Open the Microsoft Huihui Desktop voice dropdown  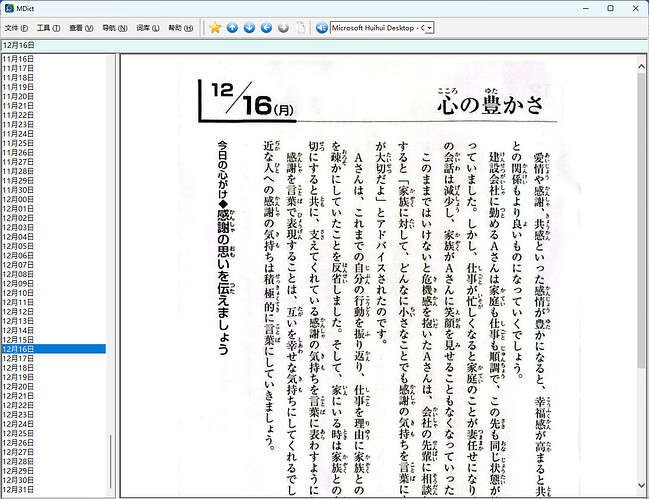coord(430,28)
